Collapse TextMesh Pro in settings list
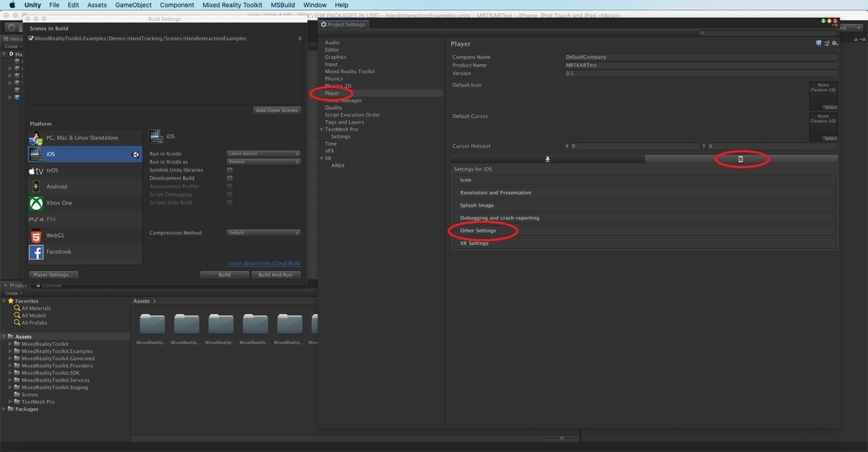The height and width of the screenshot is (452, 868). [322, 129]
